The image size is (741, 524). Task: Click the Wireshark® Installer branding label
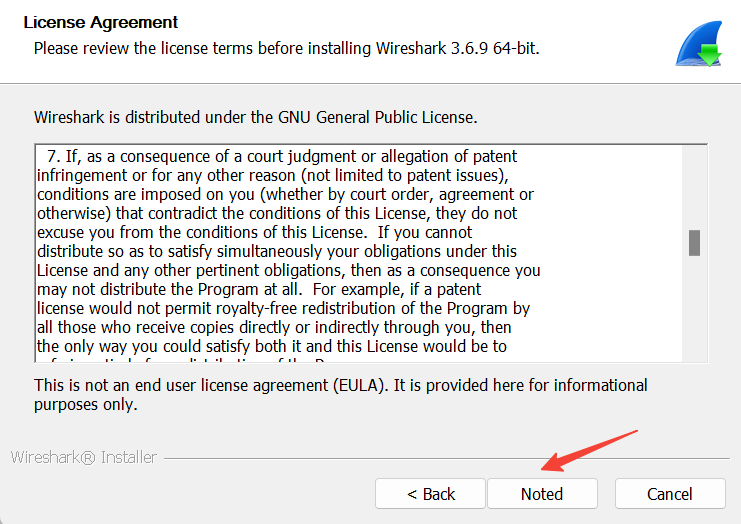pyautogui.click(x=84, y=458)
